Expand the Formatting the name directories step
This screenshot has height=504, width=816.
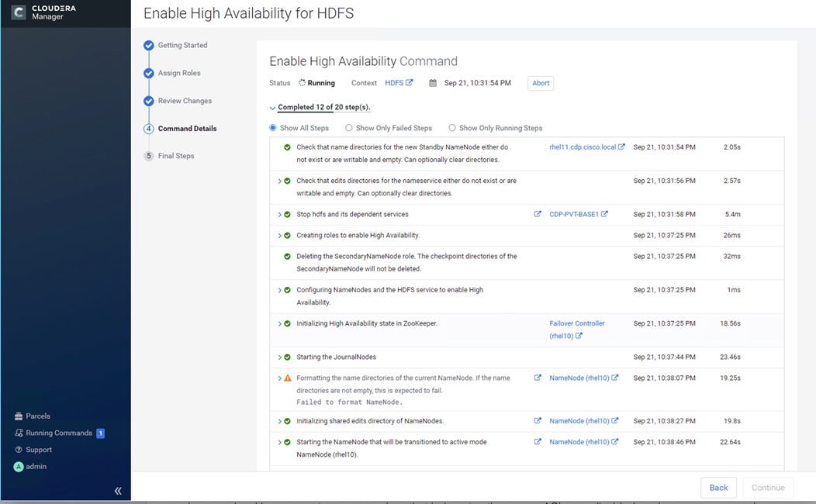click(279, 378)
